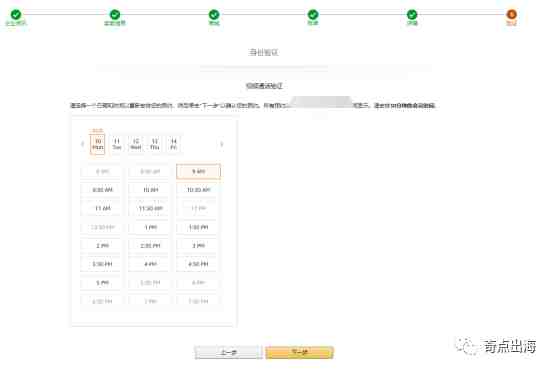553x371 pixels.
Task: Pick the 5 PM appointment slot
Action: pyautogui.click(x=103, y=283)
